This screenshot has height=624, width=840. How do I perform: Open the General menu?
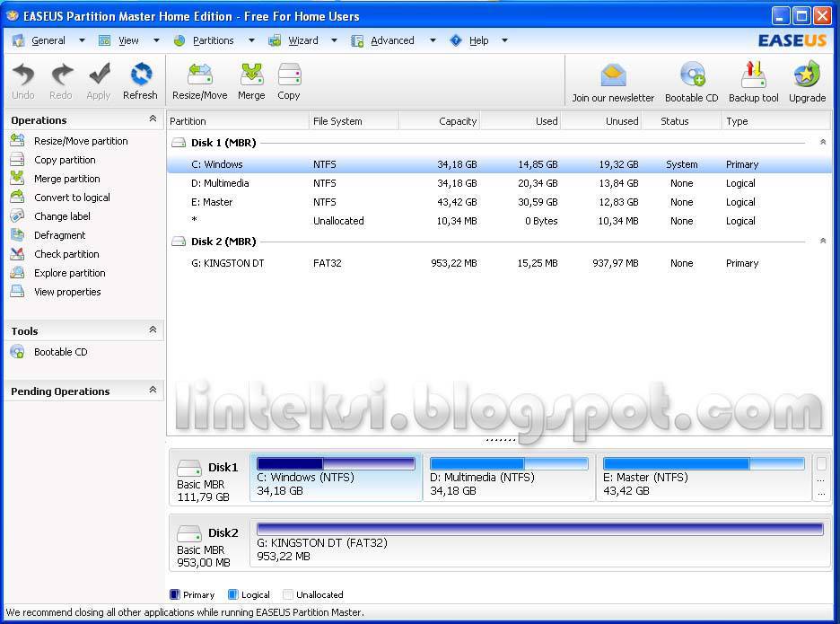coord(48,40)
